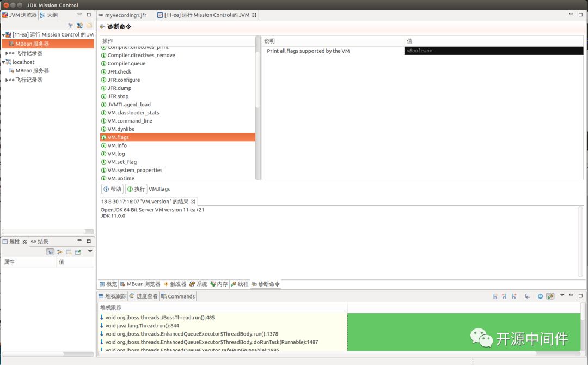Maximize the stack trace panel
Image resolution: width=588 pixels, height=365 pixels.
pyautogui.click(x=580, y=296)
